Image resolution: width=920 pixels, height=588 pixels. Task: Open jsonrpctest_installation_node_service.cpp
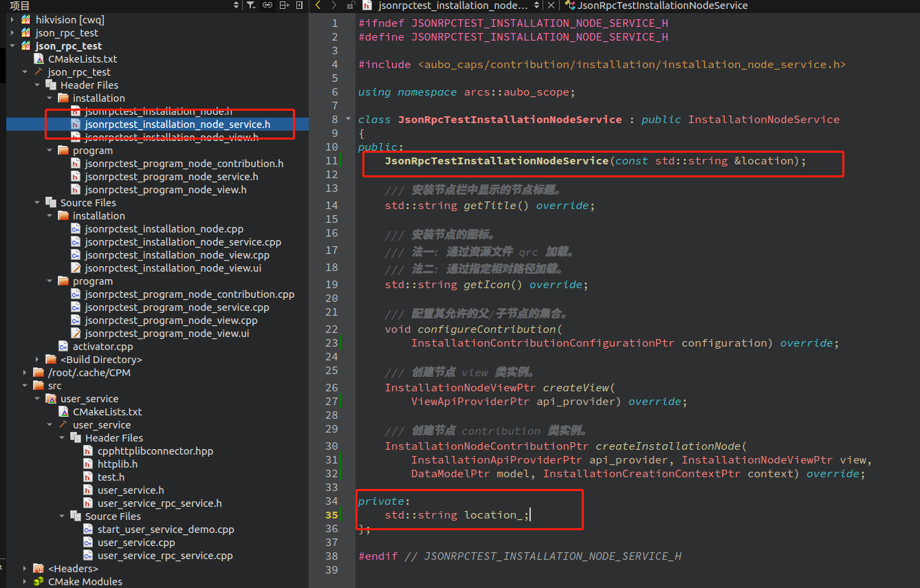pyautogui.click(x=183, y=242)
